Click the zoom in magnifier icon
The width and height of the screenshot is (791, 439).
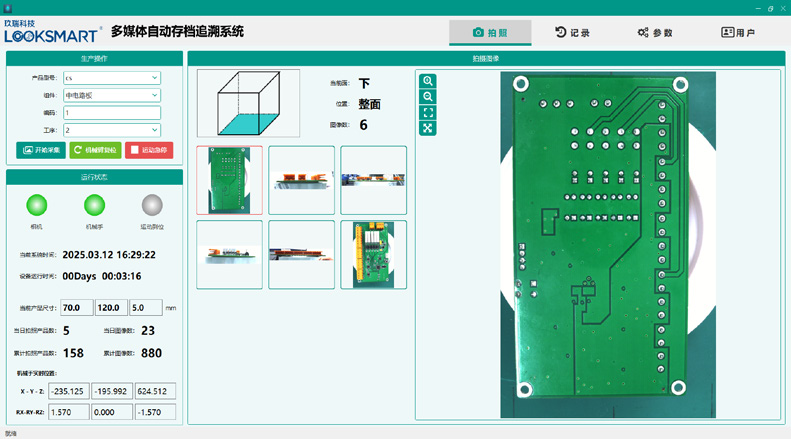coord(428,81)
